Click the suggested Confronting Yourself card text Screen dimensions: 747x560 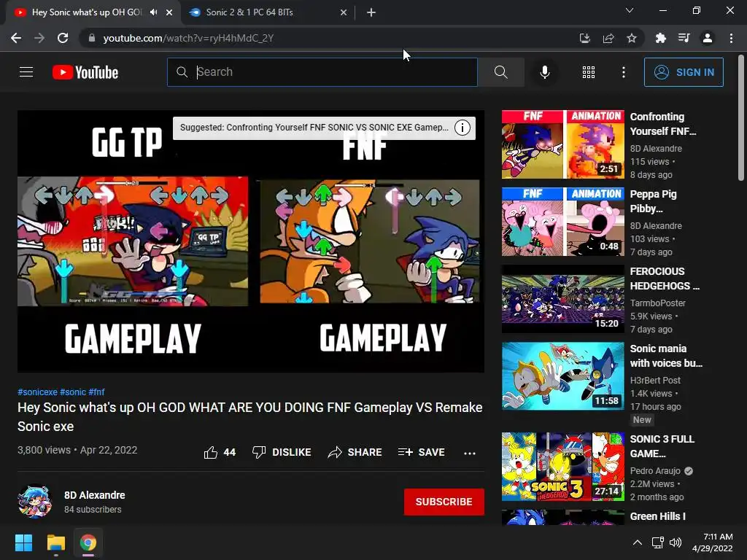pos(314,128)
